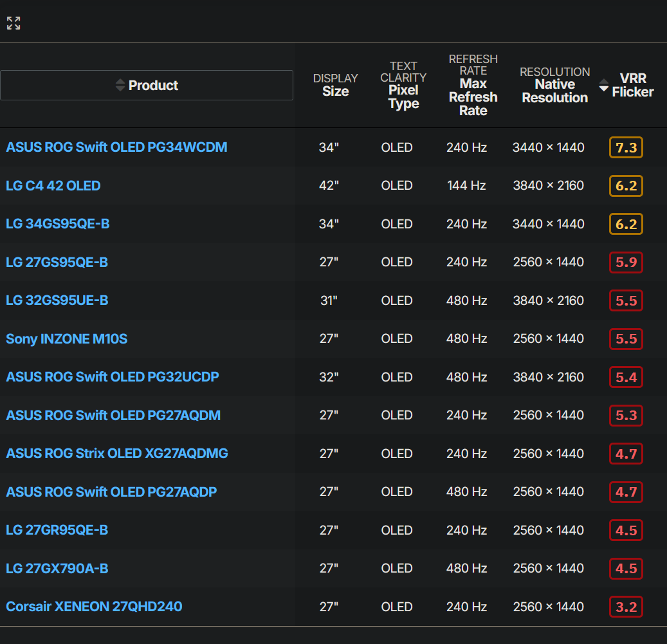
Task: Click the fullscreen expand icon
Action: [14, 23]
